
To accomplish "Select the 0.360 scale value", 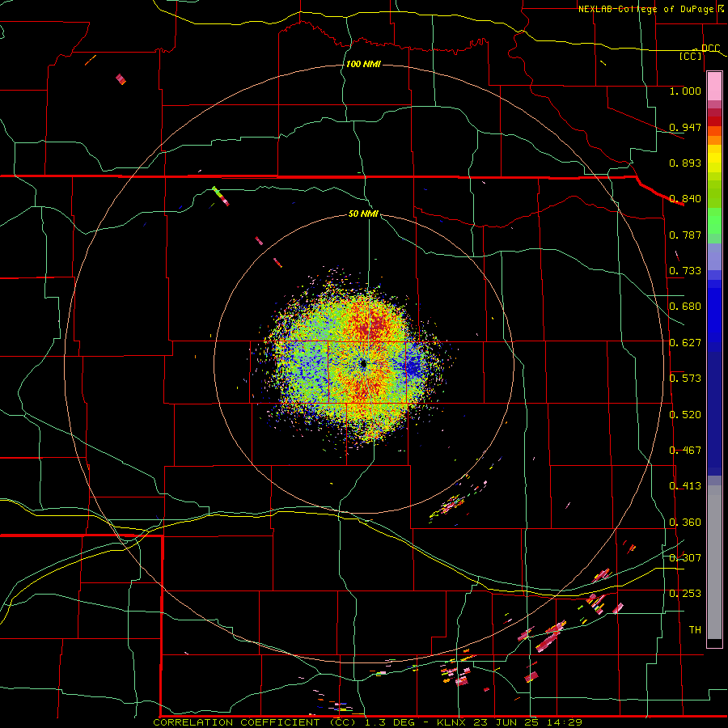I will point(685,523).
